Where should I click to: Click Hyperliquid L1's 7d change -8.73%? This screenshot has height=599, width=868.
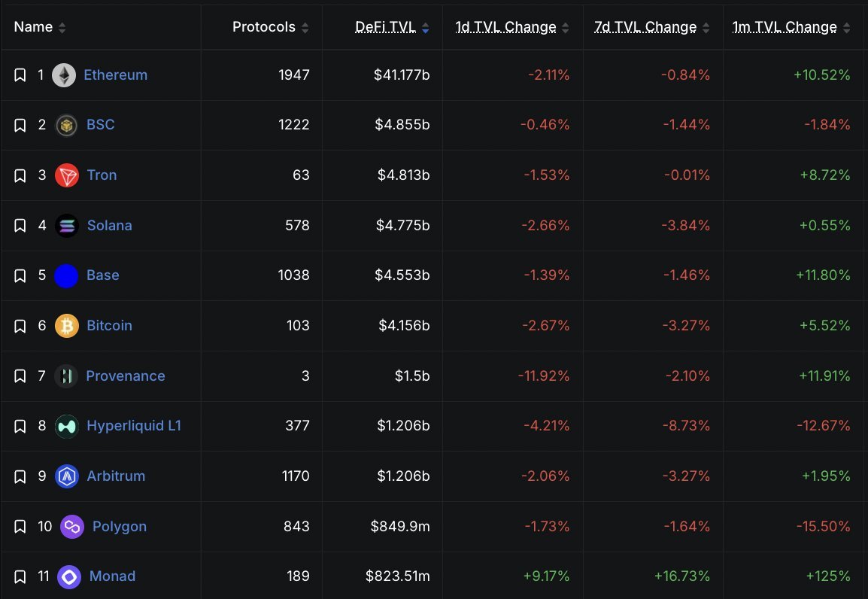pyautogui.click(x=687, y=426)
